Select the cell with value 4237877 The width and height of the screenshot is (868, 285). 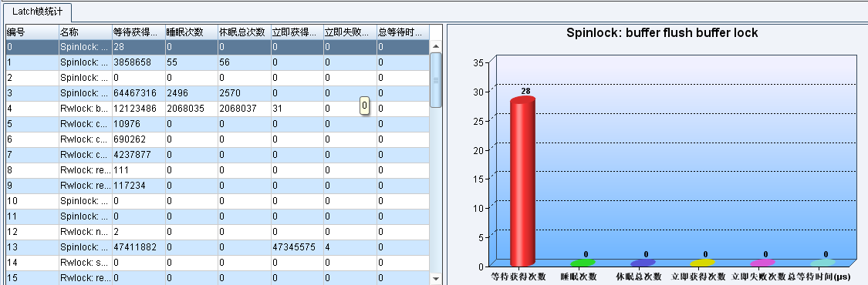coord(138,155)
